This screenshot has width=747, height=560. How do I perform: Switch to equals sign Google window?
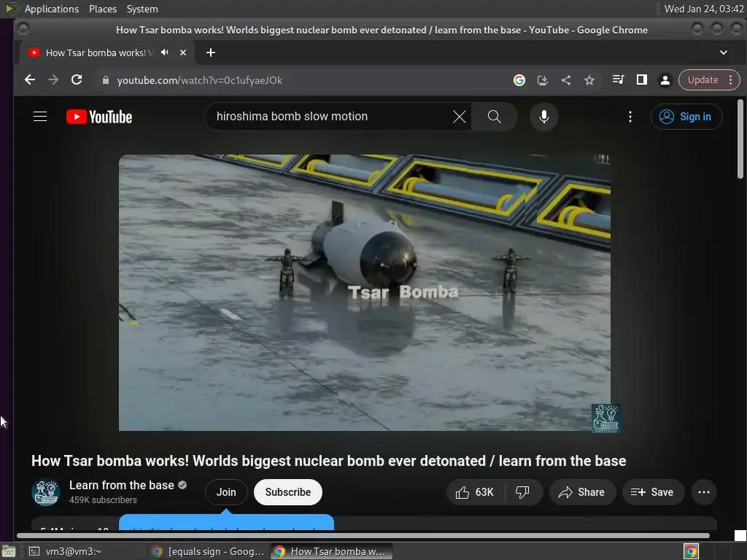(x=208, y=551)
